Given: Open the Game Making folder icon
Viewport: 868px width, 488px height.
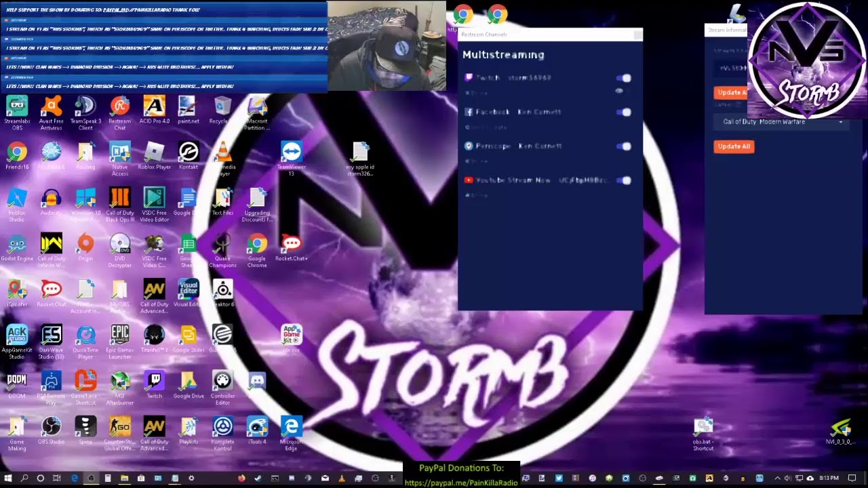Looking at the screenshot, I should [x=17, y=434].
